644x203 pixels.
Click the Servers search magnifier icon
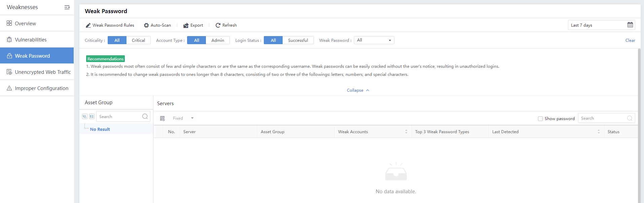[x=630, y=118]
